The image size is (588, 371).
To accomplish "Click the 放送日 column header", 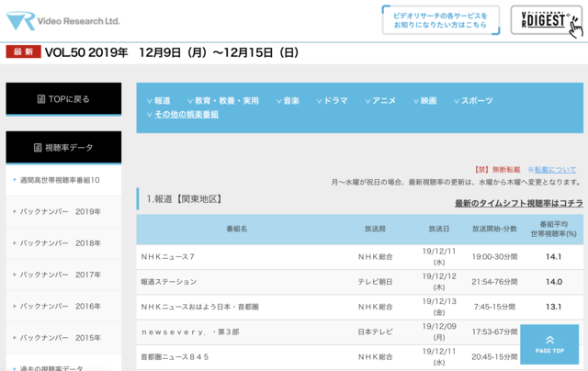I will pyautogui.click(x=439, y=229).
